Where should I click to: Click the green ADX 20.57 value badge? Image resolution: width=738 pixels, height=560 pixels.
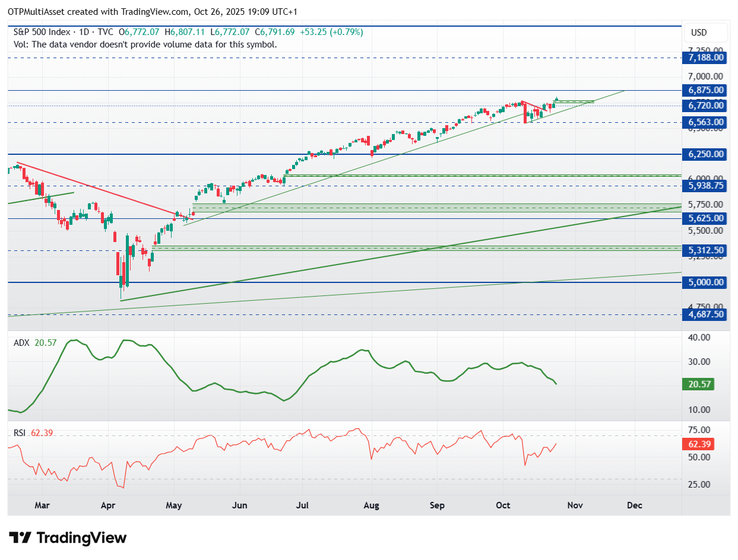698,384
